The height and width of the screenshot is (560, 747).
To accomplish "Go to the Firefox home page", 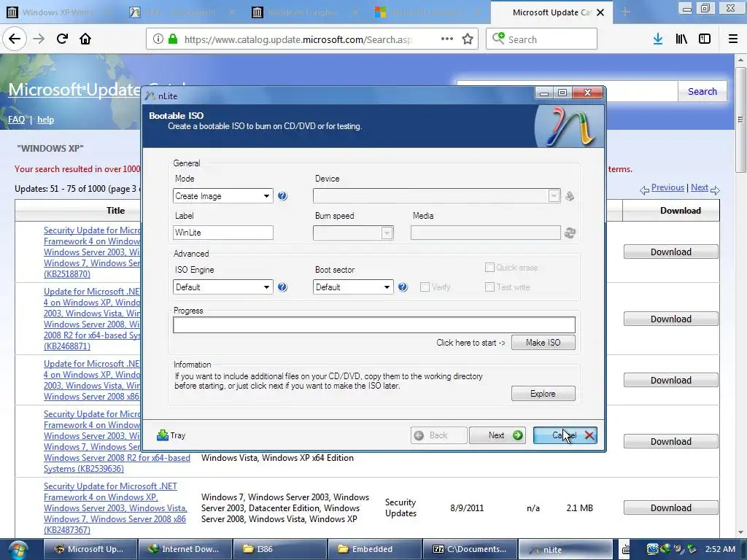I will click(x=85, y=39).
